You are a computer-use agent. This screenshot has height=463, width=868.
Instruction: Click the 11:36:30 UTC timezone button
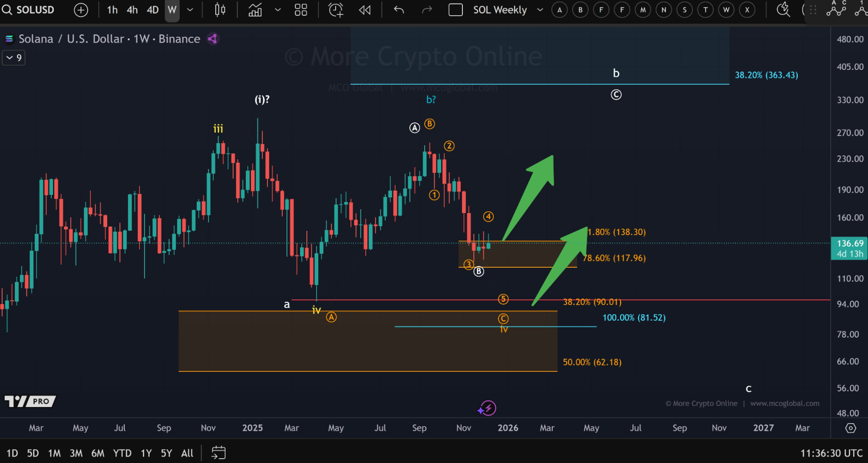pos(831,453)
